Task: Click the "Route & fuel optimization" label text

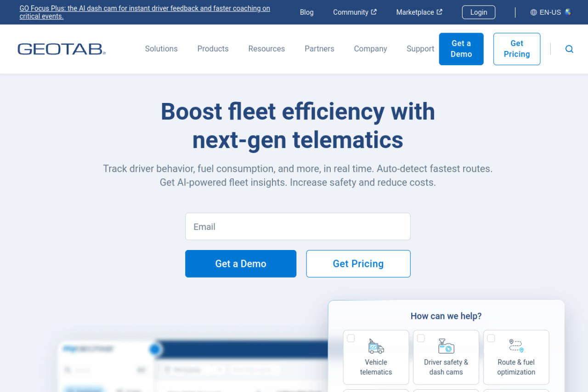Action: (516, 367)
